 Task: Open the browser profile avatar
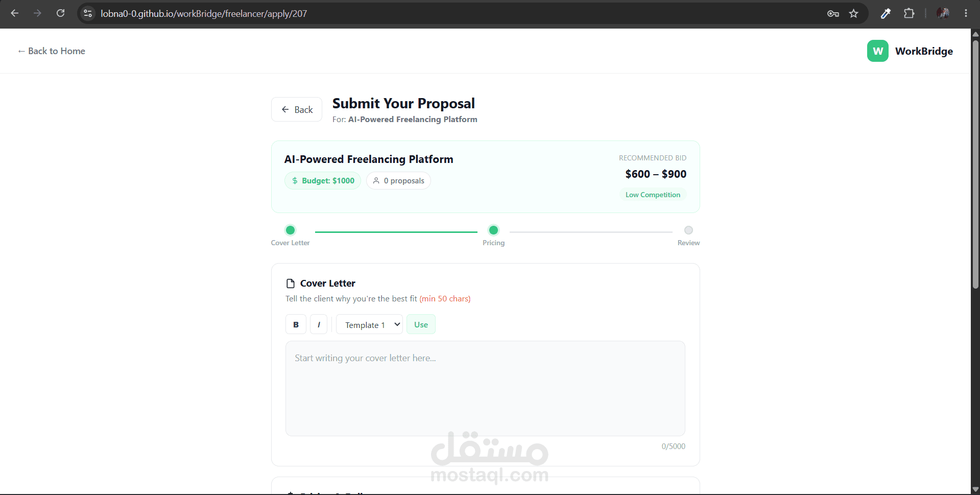click(943, 14)
